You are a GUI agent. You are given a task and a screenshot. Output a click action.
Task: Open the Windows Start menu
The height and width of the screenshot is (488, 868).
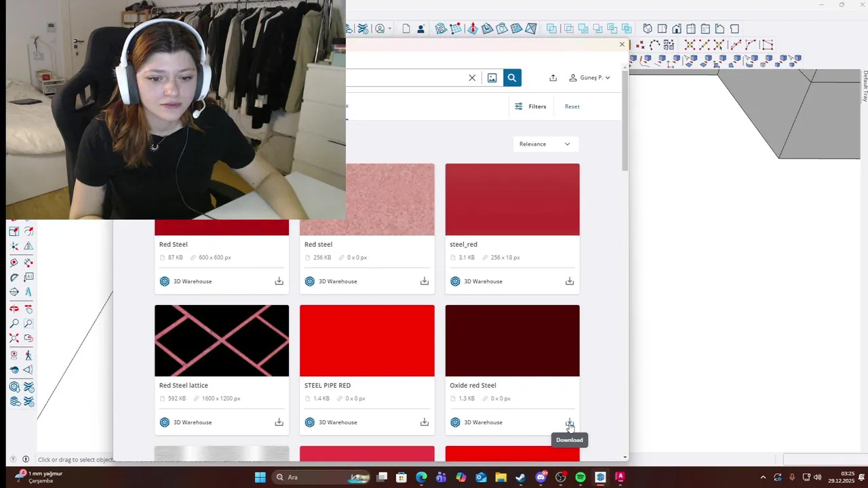260,477
